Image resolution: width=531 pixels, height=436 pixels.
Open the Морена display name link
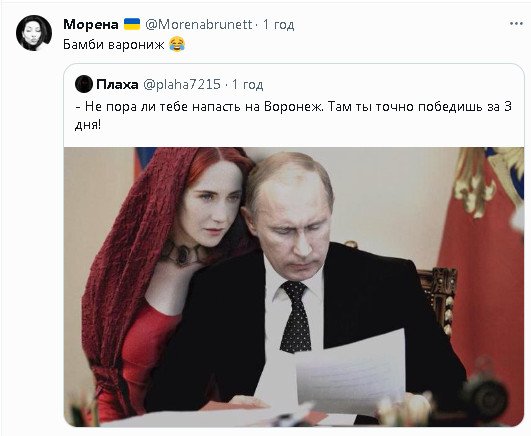pyautogui.click(x=91, y=24)
